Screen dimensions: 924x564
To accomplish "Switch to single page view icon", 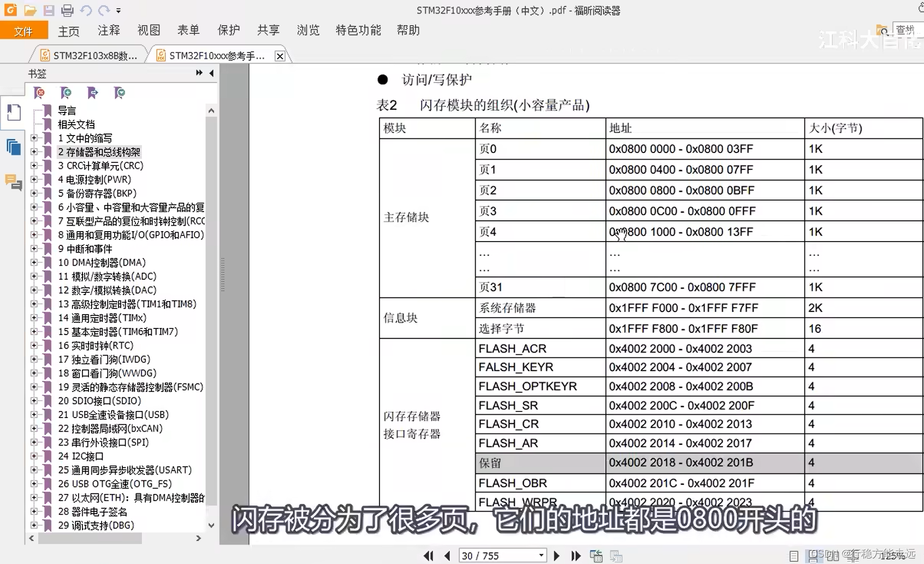I will [794, 556].
